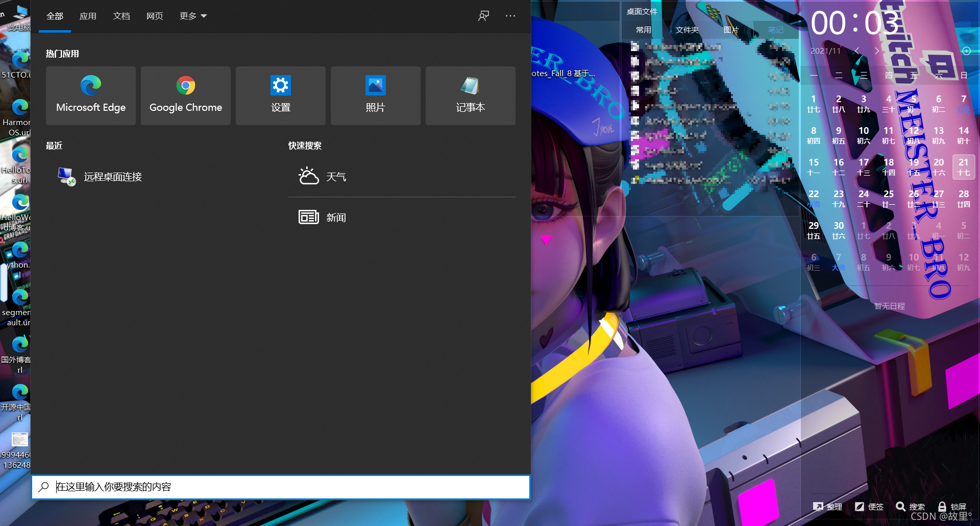Open the 51CTO desktop shortcut
The image size is (980, 526).
[x=18, y=64]
